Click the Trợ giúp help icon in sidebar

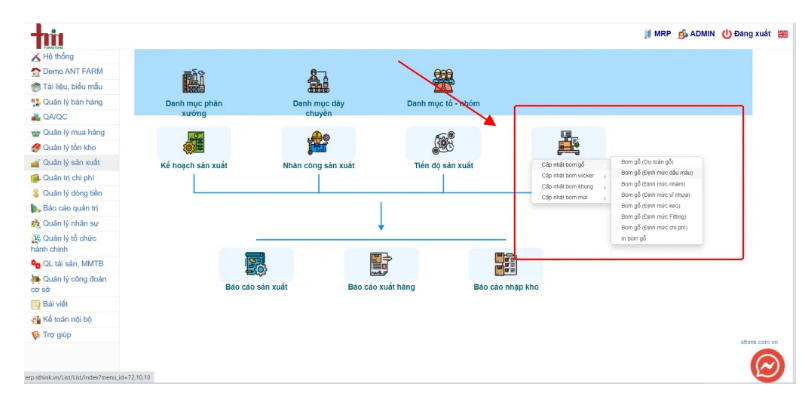pos(36,335)
